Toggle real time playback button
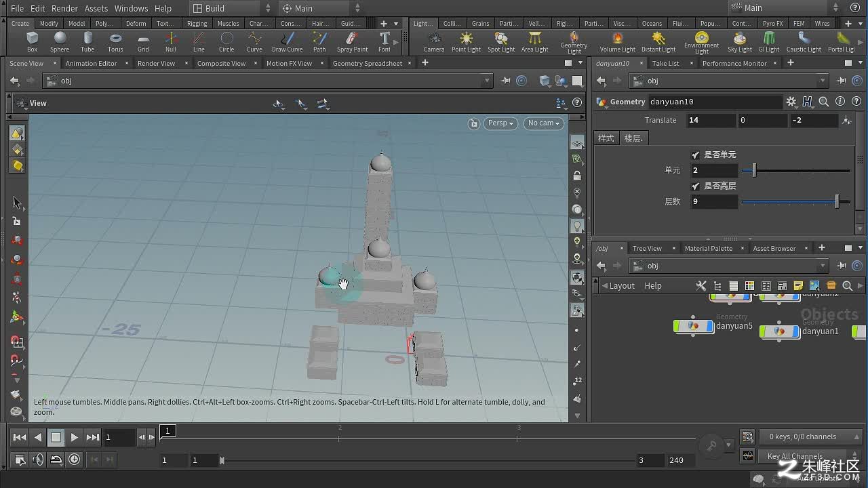This screenshot has width=868, height=488. [74, 460]
